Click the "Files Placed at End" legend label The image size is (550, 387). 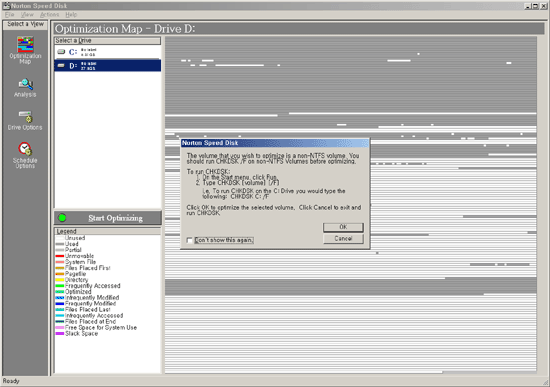(x=90, y=321)
